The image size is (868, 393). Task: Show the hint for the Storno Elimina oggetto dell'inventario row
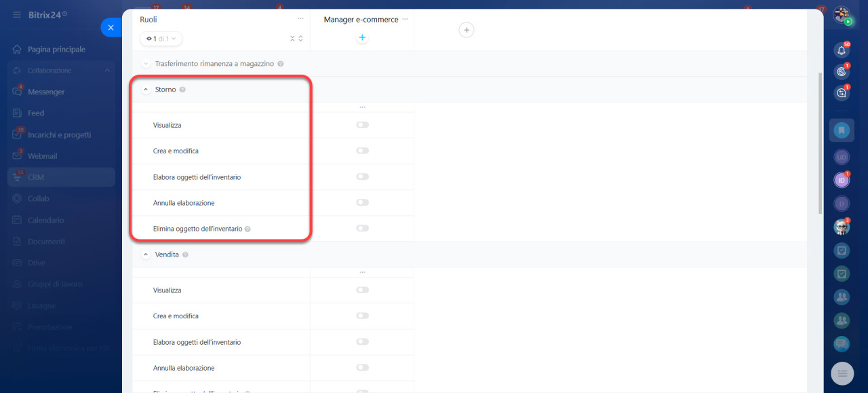tap(248, 229)
